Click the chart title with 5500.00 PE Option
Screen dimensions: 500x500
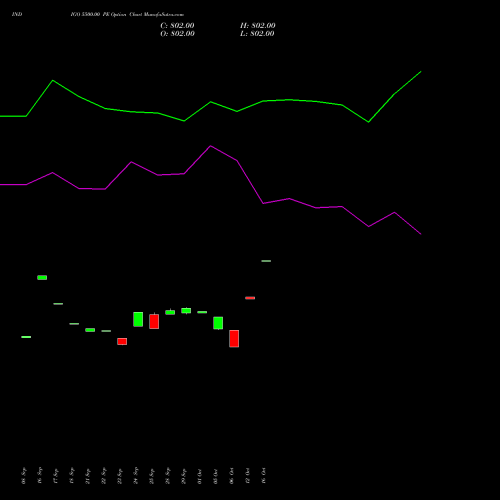(127, 15)
